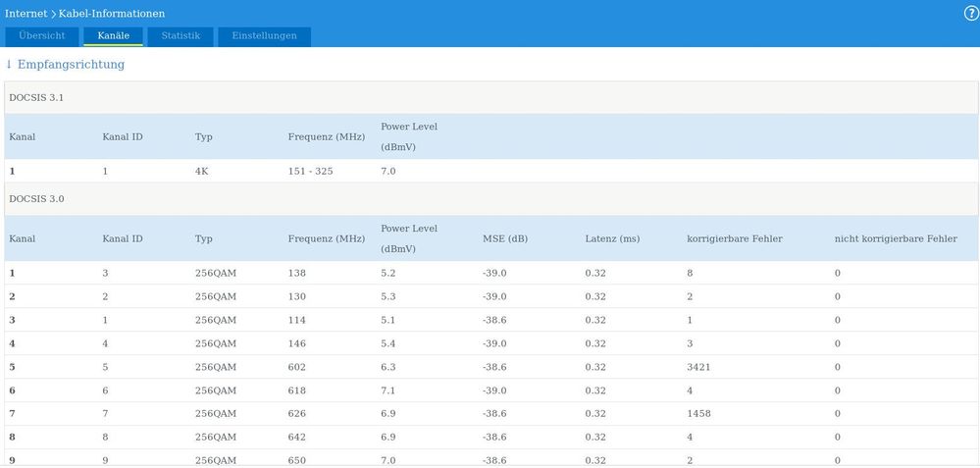Select frequency value 114
Viewport: 980px width, 468px height.
point(297,320)
